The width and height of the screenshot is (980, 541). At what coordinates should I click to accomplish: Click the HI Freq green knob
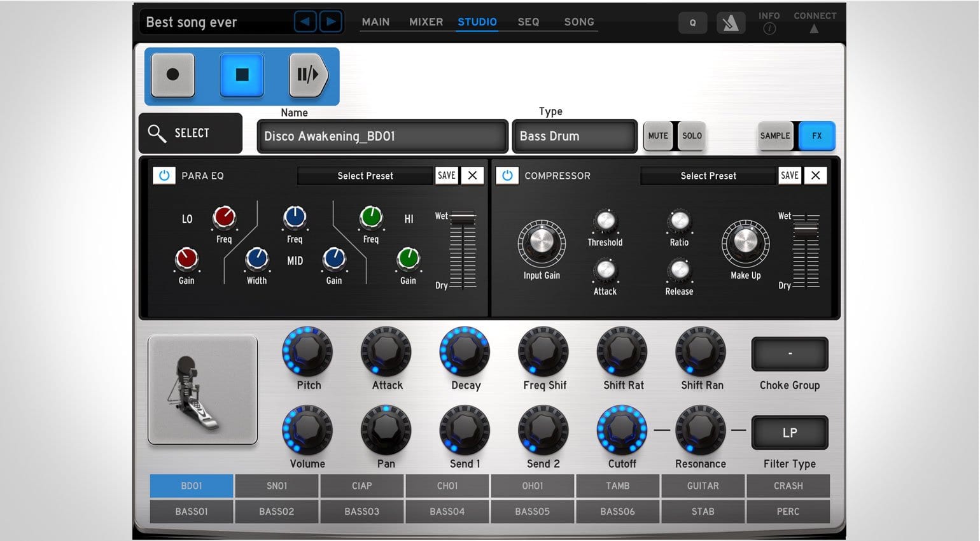(371, 218)
